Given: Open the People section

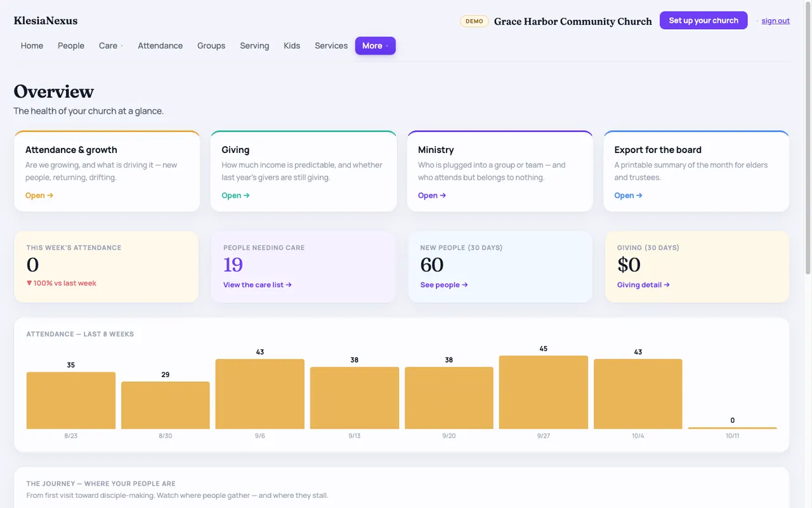Looking at the screenshot, I should 71,46.
